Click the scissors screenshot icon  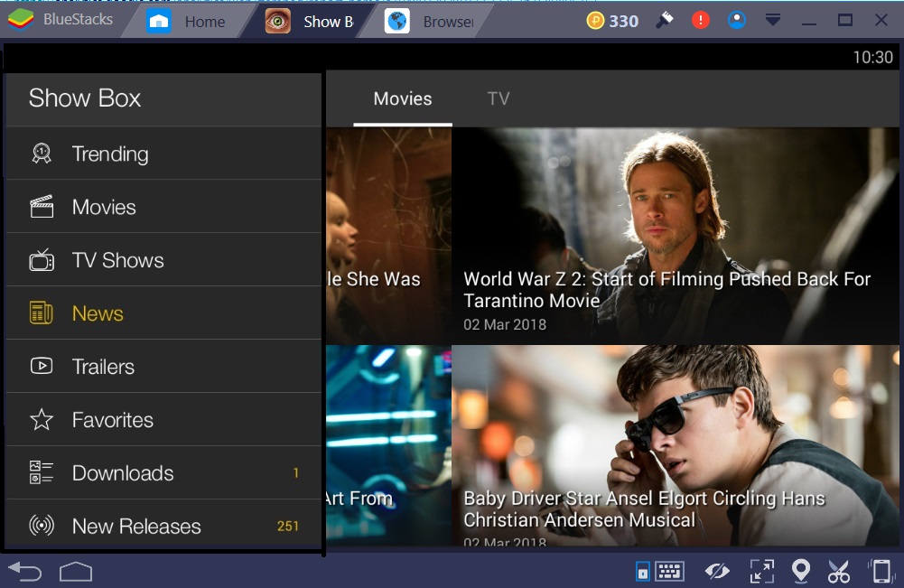pyautogui.click(x=839, y=571)
